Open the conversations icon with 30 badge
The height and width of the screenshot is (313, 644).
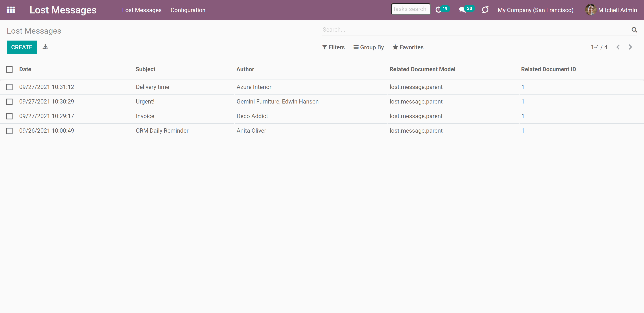[466, 9]
